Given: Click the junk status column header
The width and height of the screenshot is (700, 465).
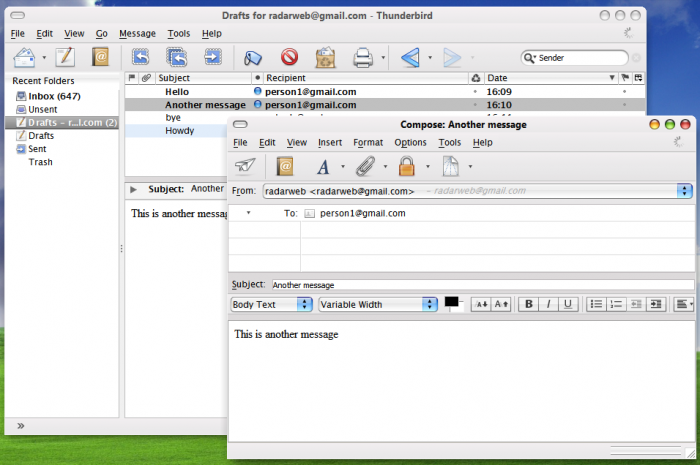Looking at the screenshot, I should click(476, 78).
